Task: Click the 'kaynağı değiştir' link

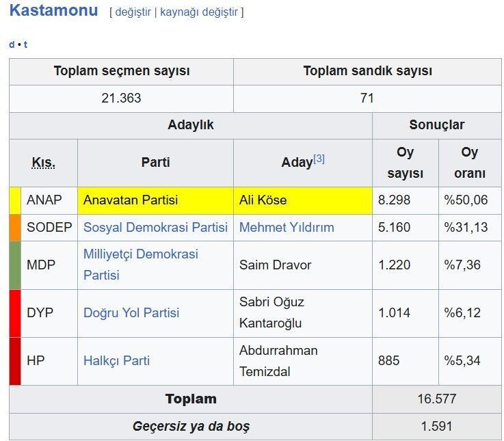Action: tap(198, 12)
